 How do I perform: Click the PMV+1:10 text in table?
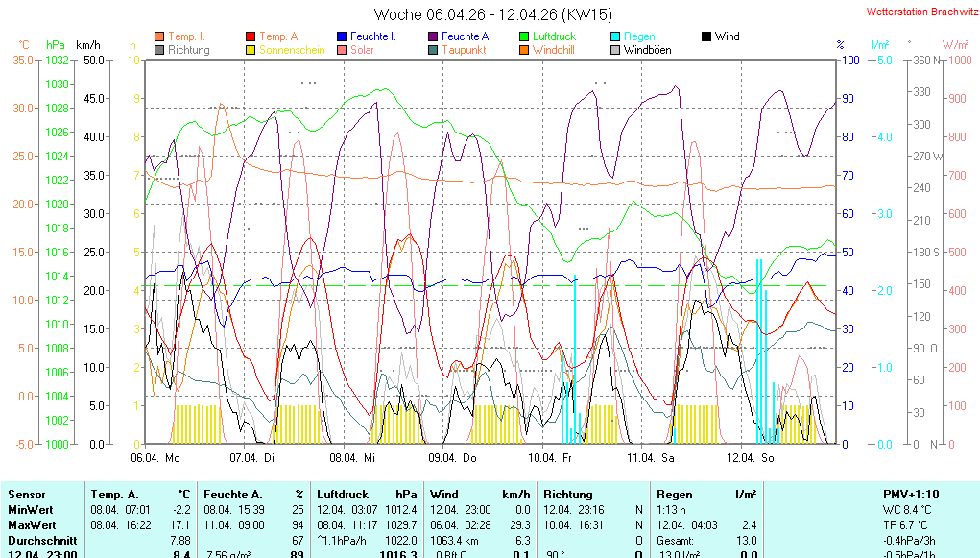click(911, 494)
